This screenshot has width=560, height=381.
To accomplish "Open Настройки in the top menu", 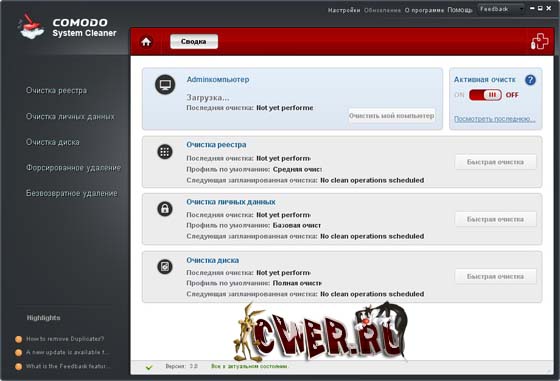I will click(x=344, y=10).
